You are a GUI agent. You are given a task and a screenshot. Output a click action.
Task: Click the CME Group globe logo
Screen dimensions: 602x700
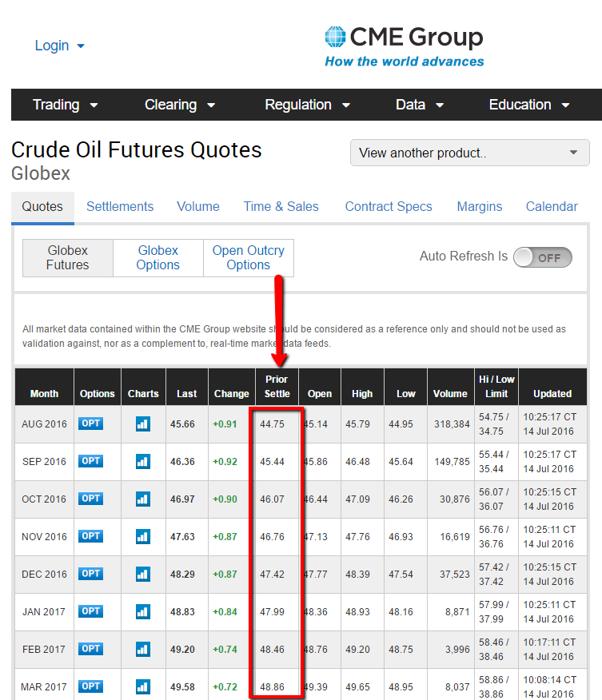click(x=336, y=37)
